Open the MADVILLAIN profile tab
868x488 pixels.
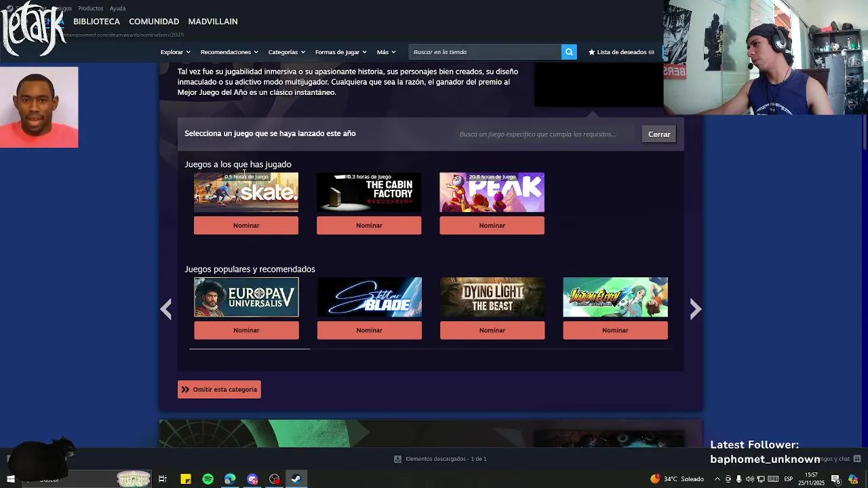(213, 22)
